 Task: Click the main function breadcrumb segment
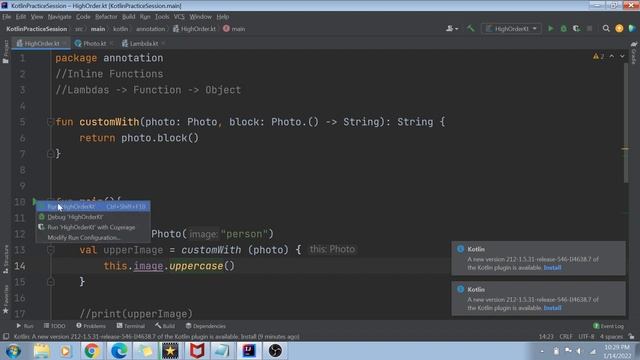[234, 29]
